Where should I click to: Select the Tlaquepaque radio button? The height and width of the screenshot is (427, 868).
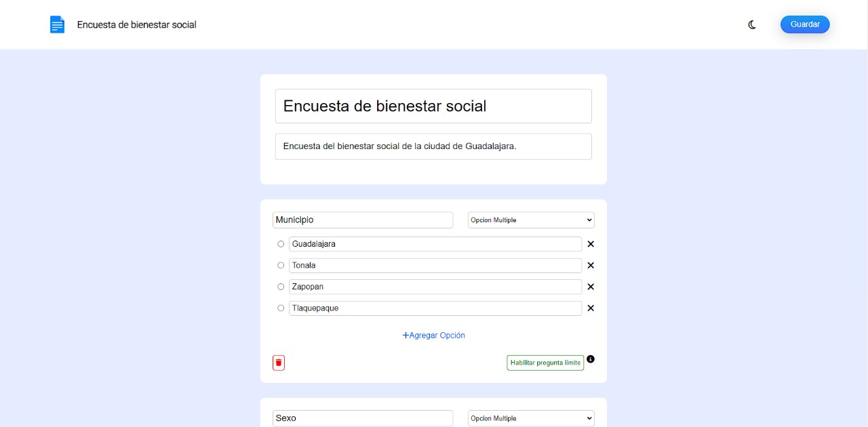(281, 308)
